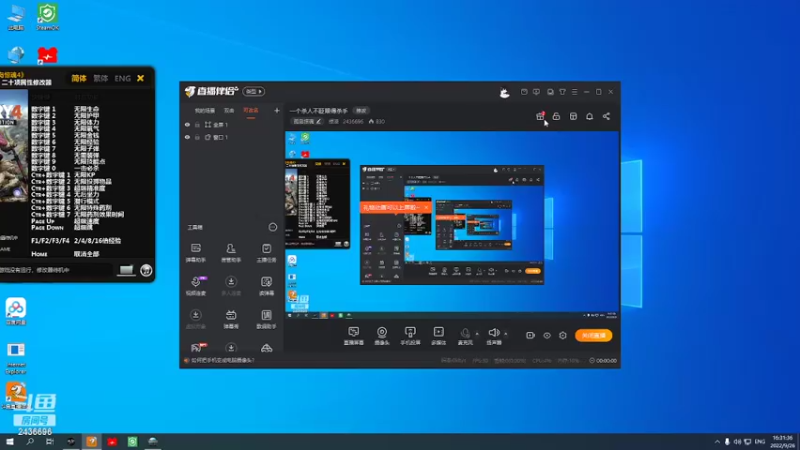
Task: Click the trainer monitor icon at bottom
Action: 126,270
